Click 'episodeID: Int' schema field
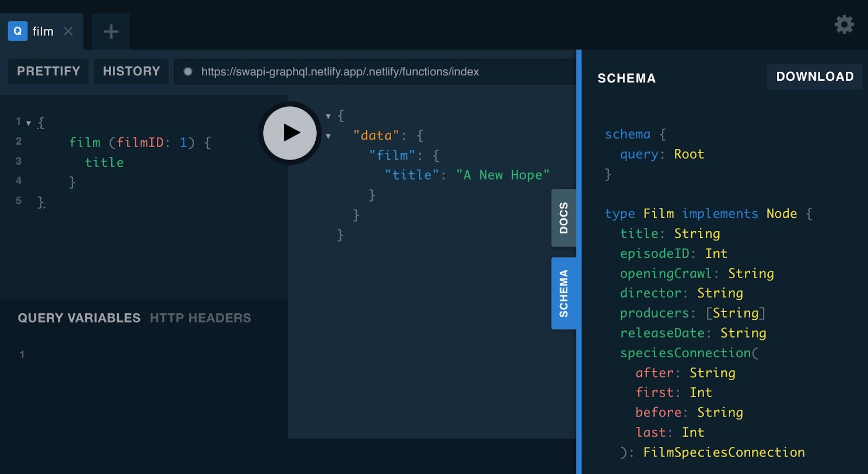This screenshot has width=868, height=474. (x=673, y=254)
